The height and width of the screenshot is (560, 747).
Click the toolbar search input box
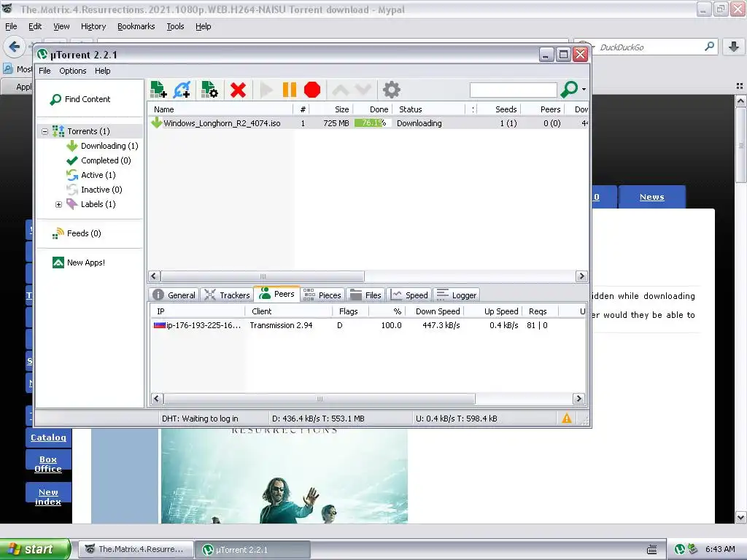513,90
